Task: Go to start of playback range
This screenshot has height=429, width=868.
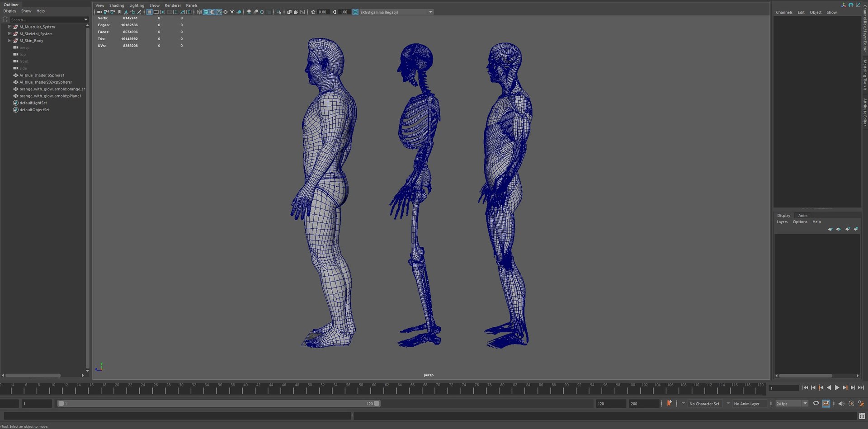Action: point(805,387)
